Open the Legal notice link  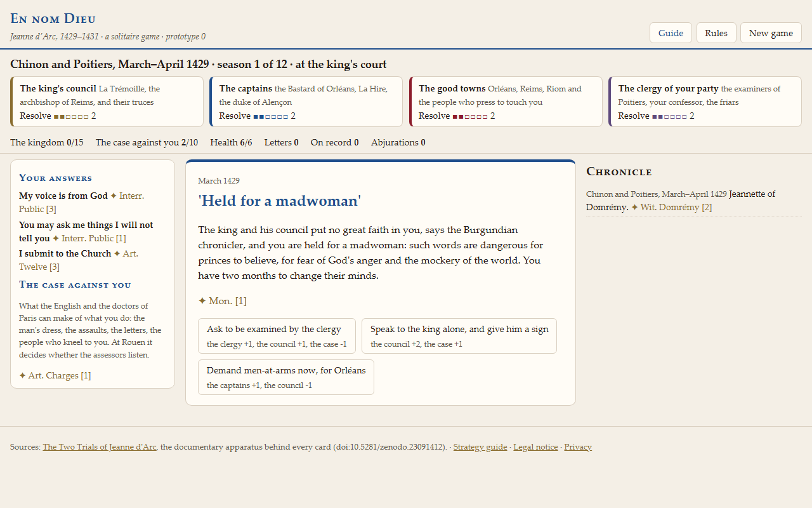[x=536, y=447]
